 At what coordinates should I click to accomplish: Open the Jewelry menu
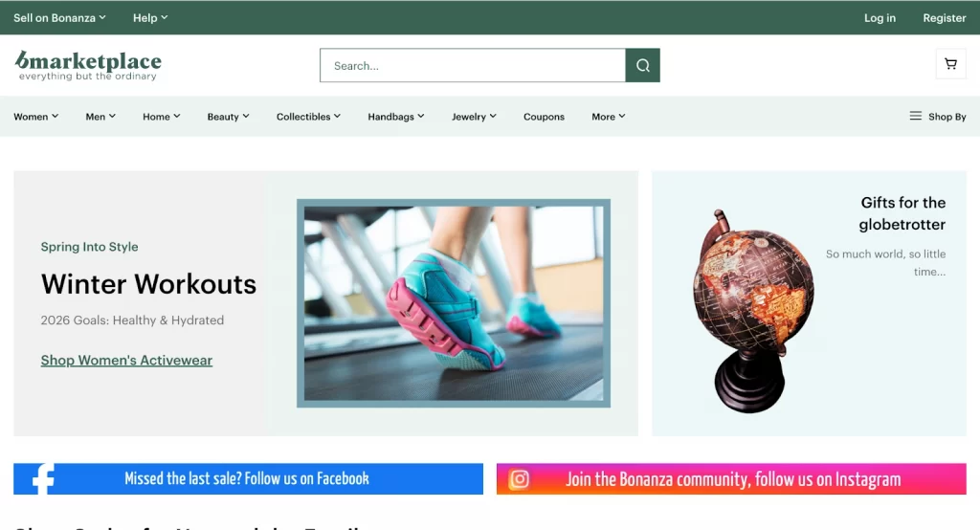pyautogui.click(x=475, y=117)
